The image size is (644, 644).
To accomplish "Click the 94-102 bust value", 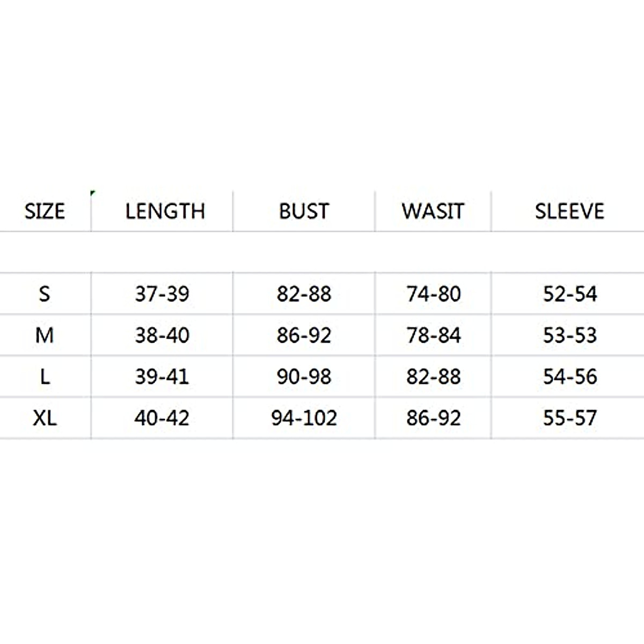I will [x=304, y=418].
